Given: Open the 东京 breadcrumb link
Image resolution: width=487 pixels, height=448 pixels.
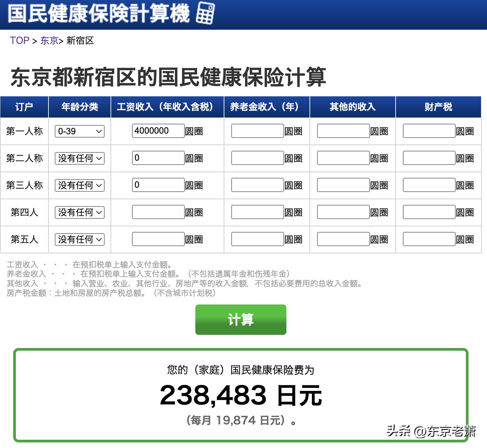Looking at the screenshot, I should point(49,41).
